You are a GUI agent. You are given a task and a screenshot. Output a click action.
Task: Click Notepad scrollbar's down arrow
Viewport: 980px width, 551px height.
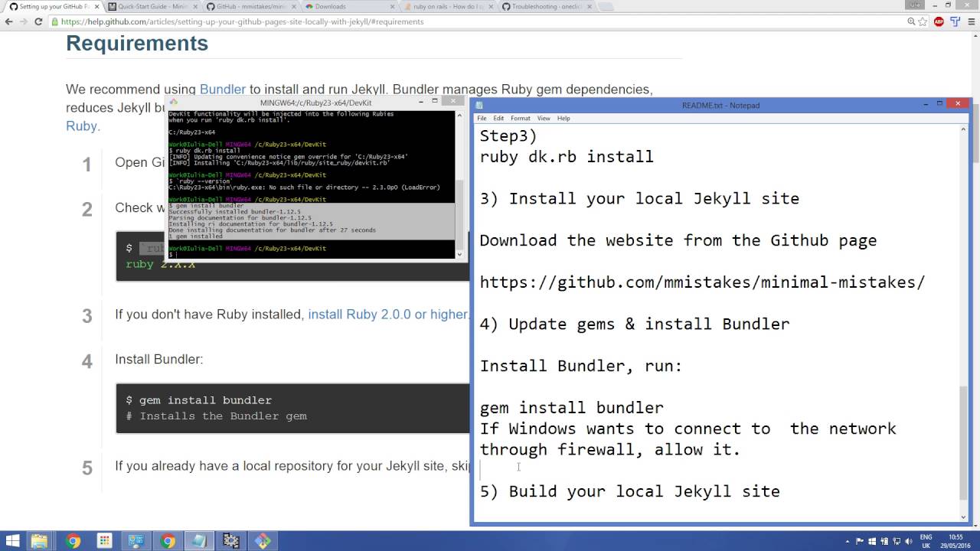963,516
